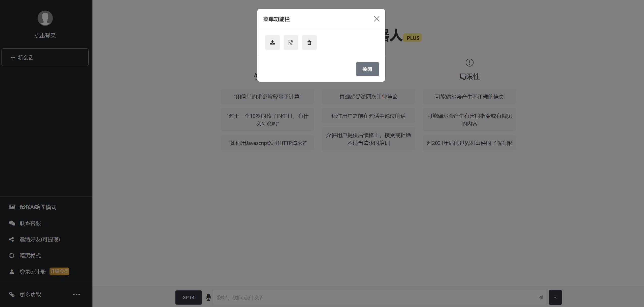Screen dimensions: 644x307
Task: Click the 升级会员 badge
Action: 59,271
